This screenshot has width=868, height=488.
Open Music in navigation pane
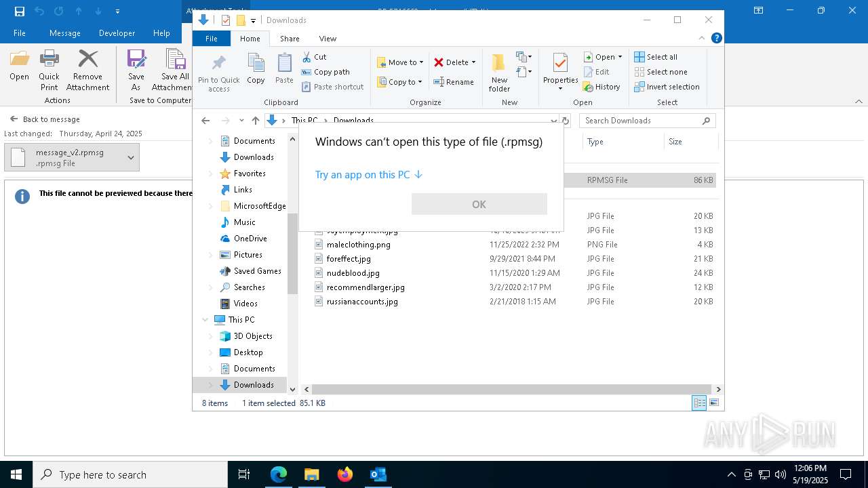[244, 222]
